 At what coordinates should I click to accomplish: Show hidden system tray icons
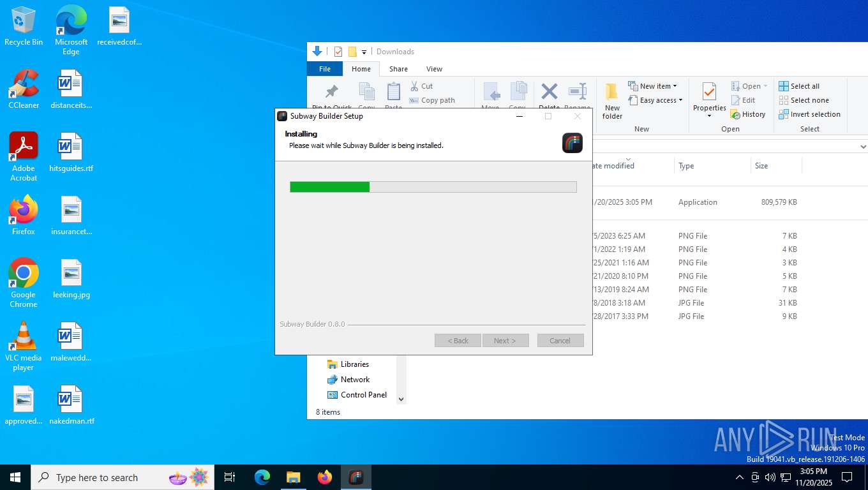739,477
